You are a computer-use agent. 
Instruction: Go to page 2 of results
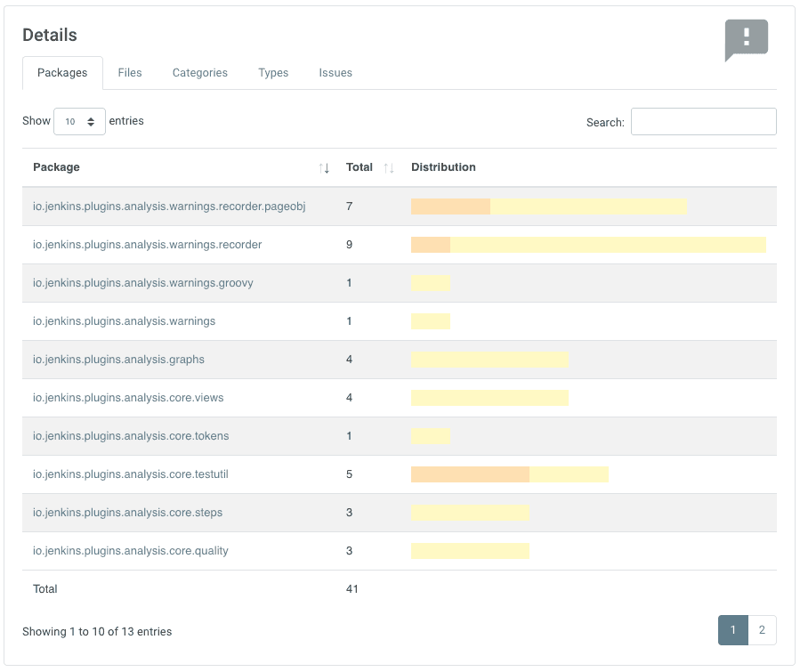point(762,629)
